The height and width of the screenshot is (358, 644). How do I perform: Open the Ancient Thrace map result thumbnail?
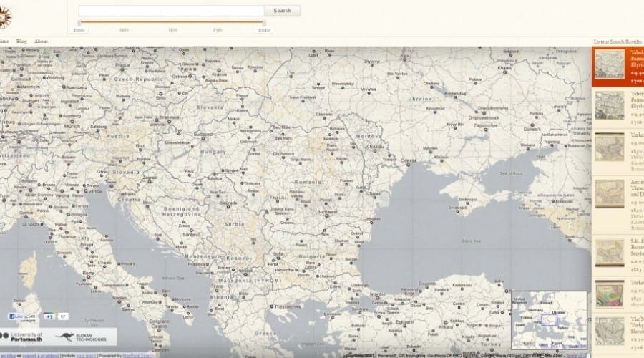coord(610,193)
